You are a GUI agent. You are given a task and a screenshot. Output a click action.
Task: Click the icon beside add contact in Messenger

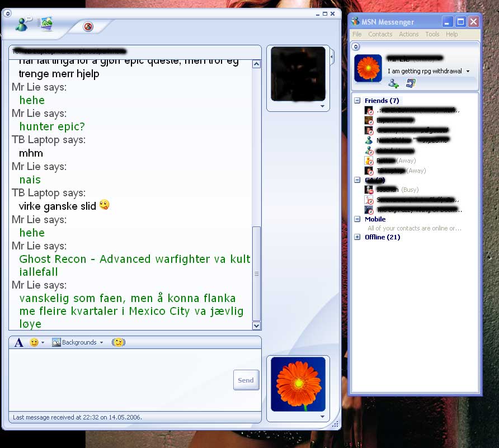pos(411,83)
